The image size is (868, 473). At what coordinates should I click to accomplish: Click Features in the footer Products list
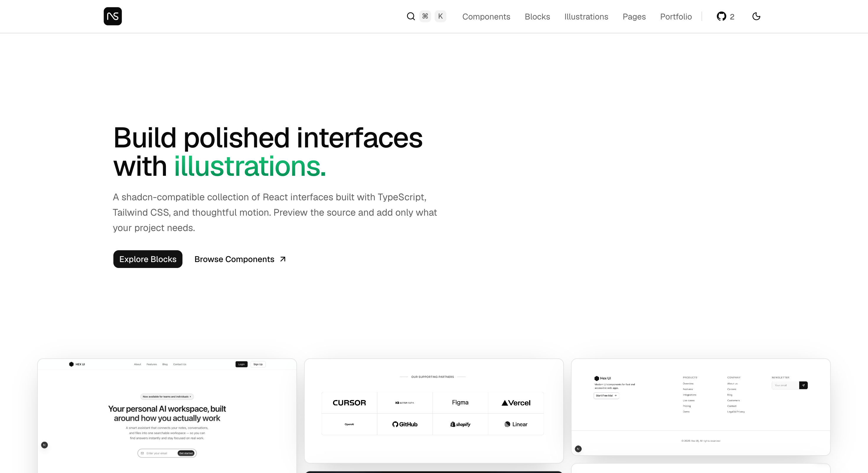pos(687,389)
